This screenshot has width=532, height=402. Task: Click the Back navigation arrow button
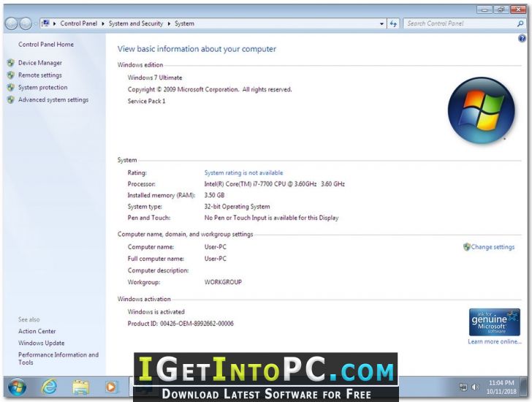point(11,23)
